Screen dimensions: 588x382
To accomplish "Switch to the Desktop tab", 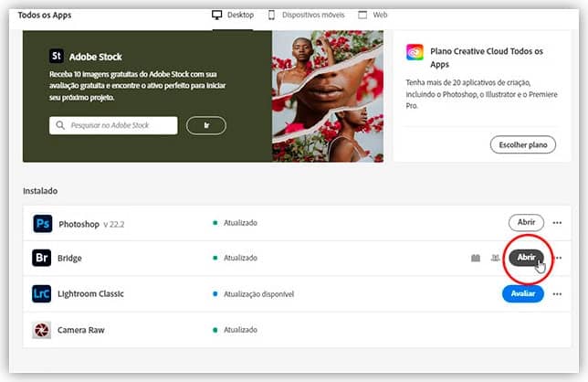I will pyautogui.click(x=234, y=15).
